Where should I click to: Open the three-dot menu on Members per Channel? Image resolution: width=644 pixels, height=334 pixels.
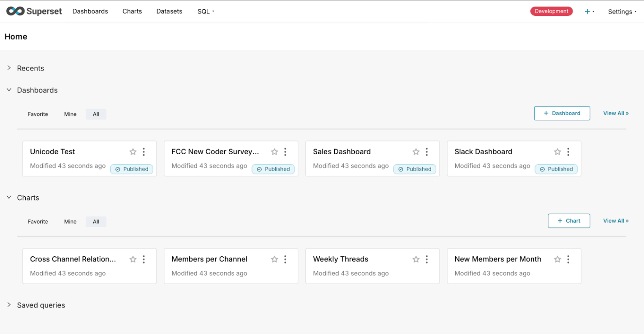pyautogui.click(x=285, y=259)
